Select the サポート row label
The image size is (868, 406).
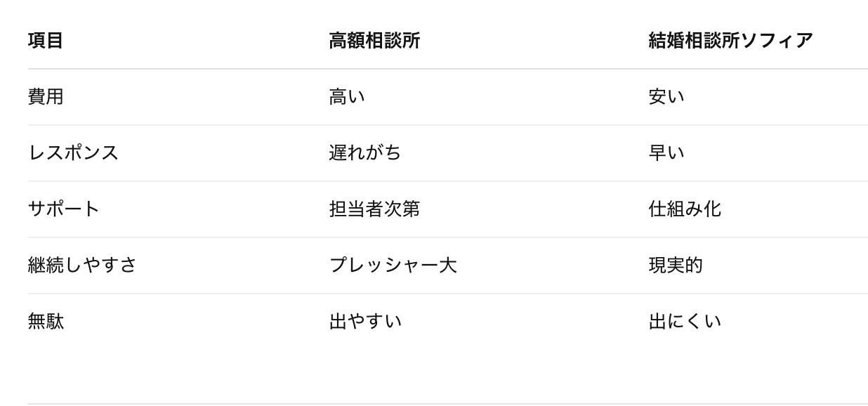point(64,209)
